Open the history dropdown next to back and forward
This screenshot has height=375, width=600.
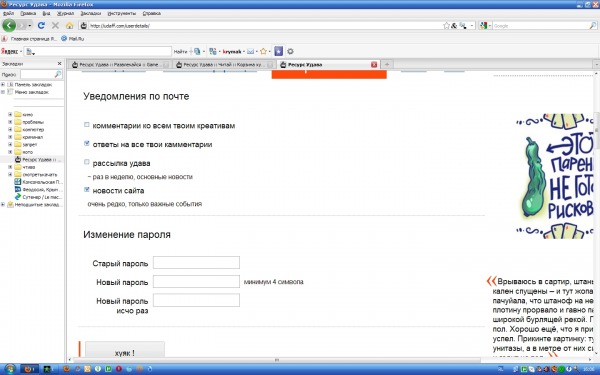30,26
